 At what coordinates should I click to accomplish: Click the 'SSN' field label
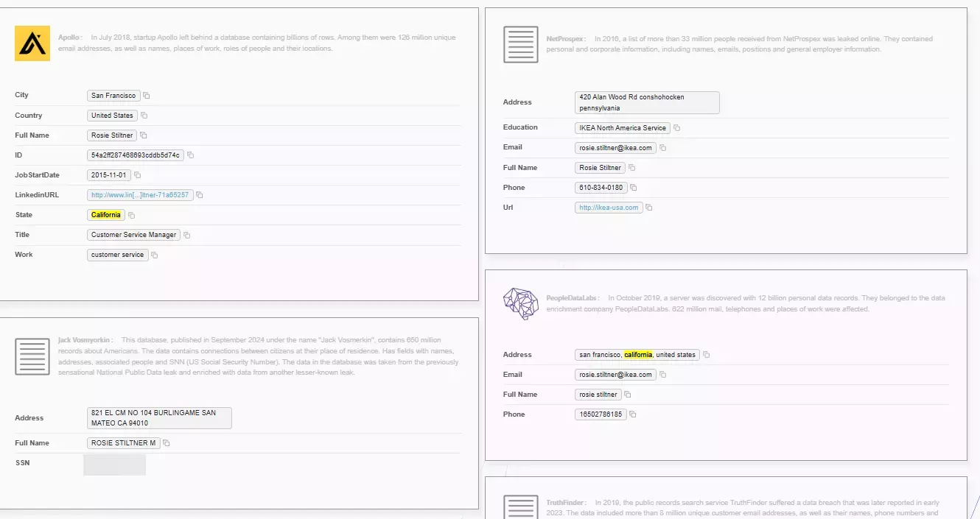23,463
